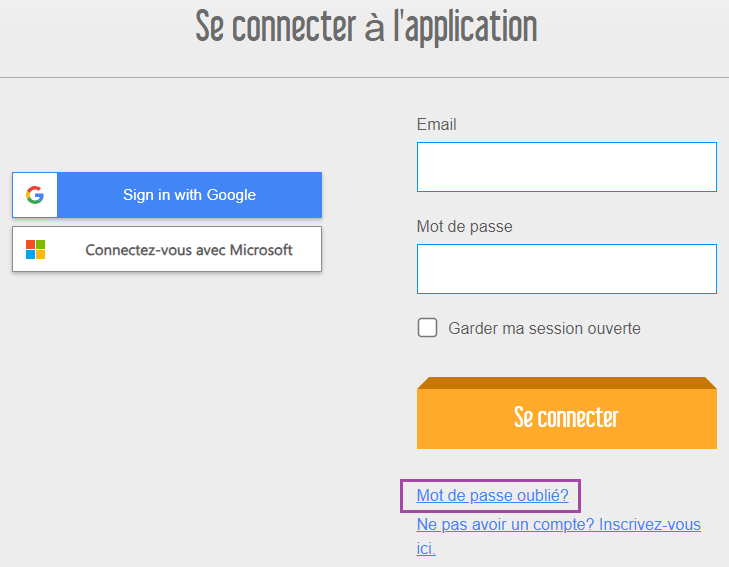Viewport: 729px width, 567px height.
Task: Click the Microsoft four-square logo icon
Action: (35, 250)
